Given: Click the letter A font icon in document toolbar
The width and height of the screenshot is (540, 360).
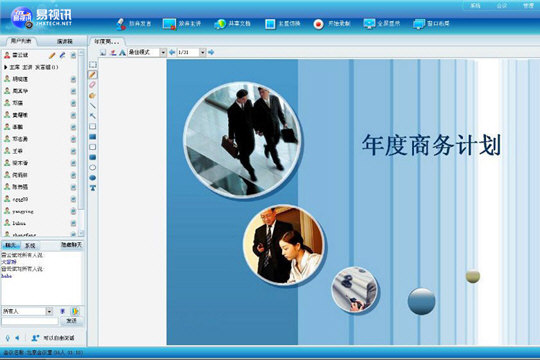Looking at the screenshot, I should tap(122, 52).
